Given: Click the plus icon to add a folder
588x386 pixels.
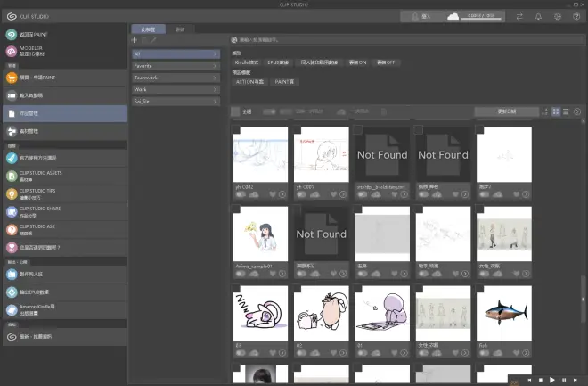Looking at the screenshot, I should (x=135, y=40).
